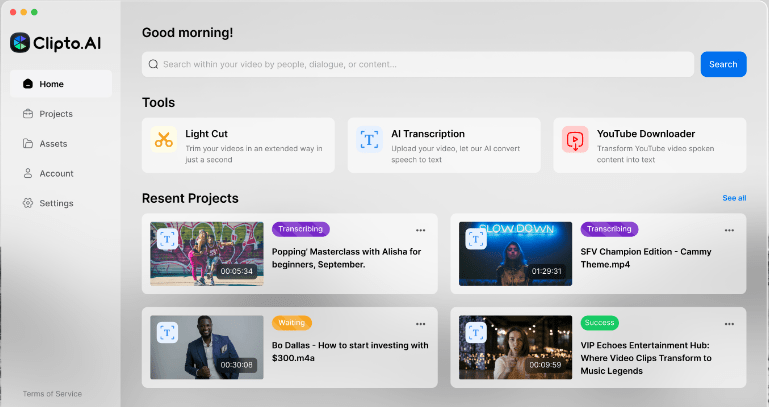Open the Terms of Service link
Image resolution: width=769 pixels, height=407 pixels.
pos(52,393)
